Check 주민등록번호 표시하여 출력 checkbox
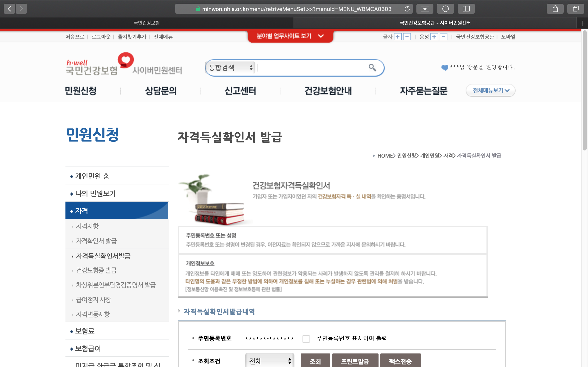Screen dimensions: 588x367 pyautogui.click(x=306, y=339)
